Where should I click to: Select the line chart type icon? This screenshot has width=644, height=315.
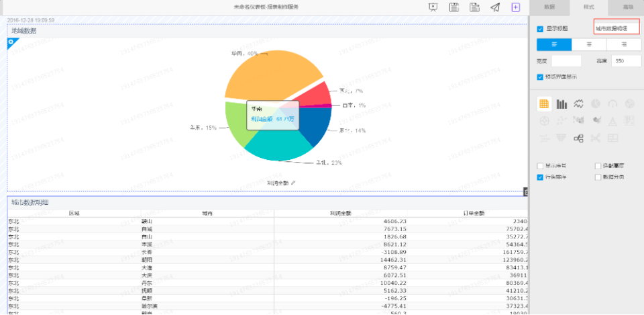pos(578,104)
